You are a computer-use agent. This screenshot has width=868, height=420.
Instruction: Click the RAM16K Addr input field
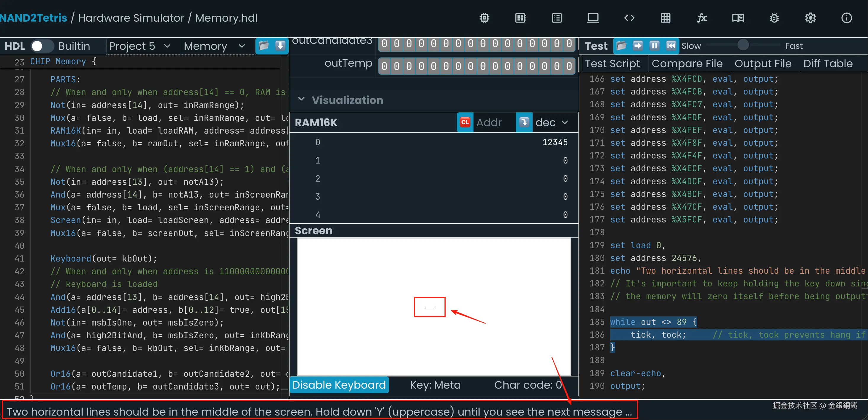point(493,122)
